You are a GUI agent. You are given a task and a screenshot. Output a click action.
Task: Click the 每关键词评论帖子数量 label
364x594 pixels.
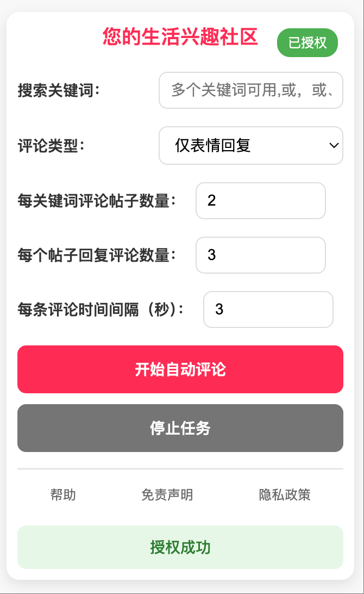(97, 201)
